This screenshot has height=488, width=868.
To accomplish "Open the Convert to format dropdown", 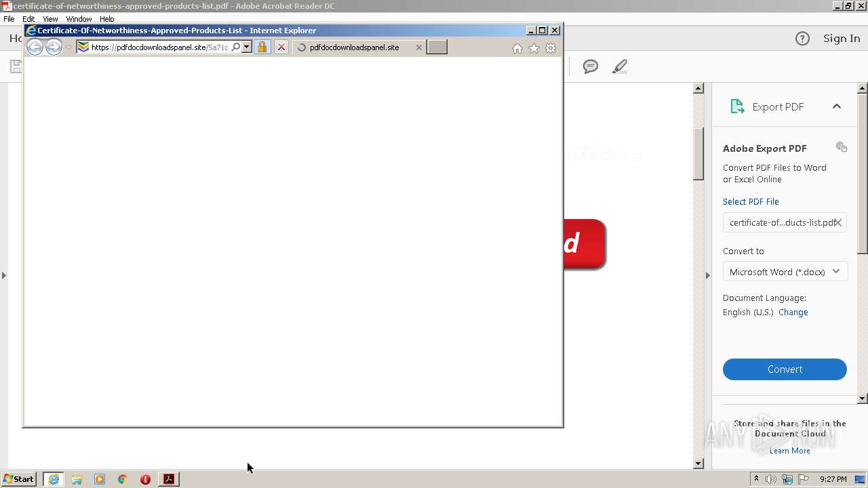I will pyautogui.click(x=785, y=272).
